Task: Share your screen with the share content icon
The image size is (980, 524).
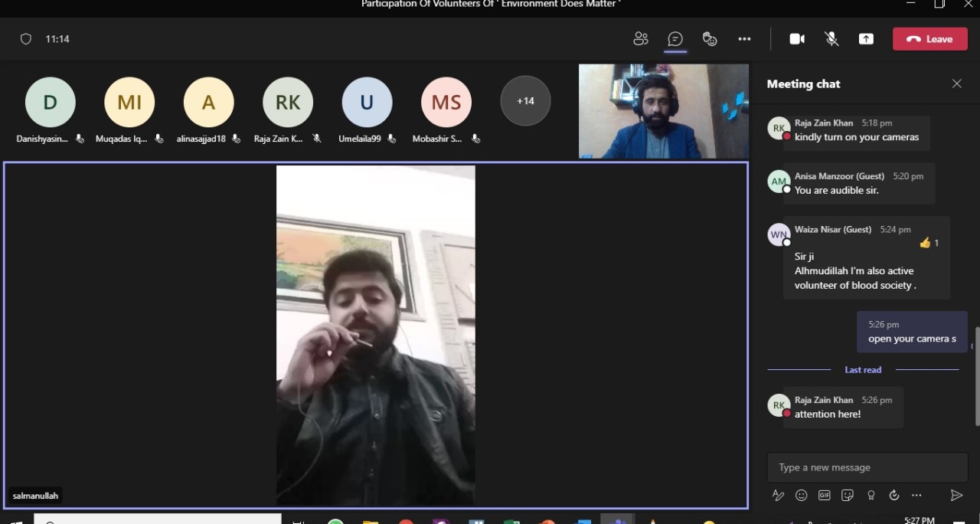Action: tap(866, 39)
